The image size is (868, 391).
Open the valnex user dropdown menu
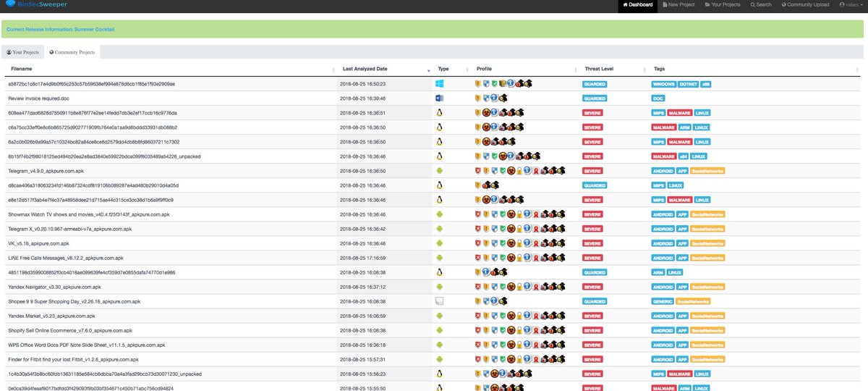pyautogui.click(x=851, y=4)
